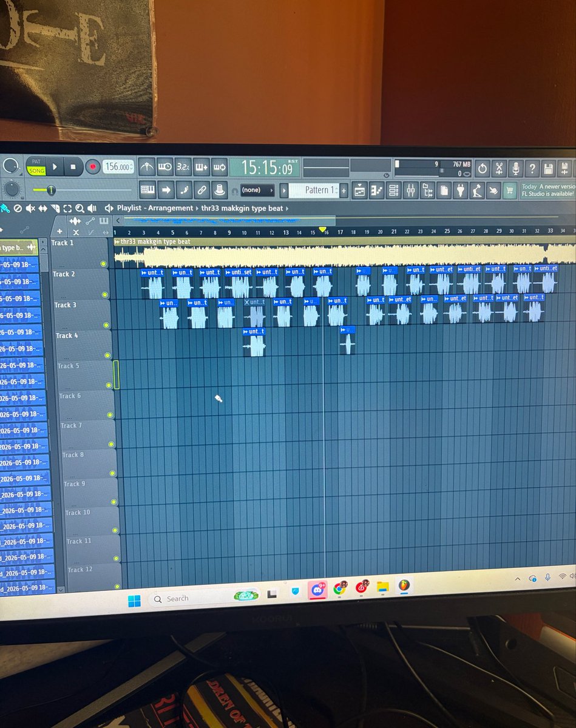The image size is (576, 728).
Task: Select the playlist Draw pencil tool
Action: (5, 208)
